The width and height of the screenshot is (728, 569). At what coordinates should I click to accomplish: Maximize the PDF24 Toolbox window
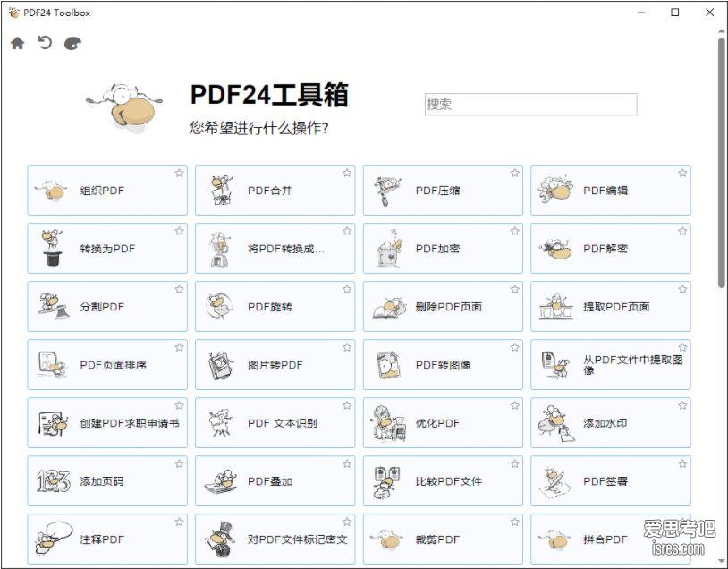tap(675, 13)
